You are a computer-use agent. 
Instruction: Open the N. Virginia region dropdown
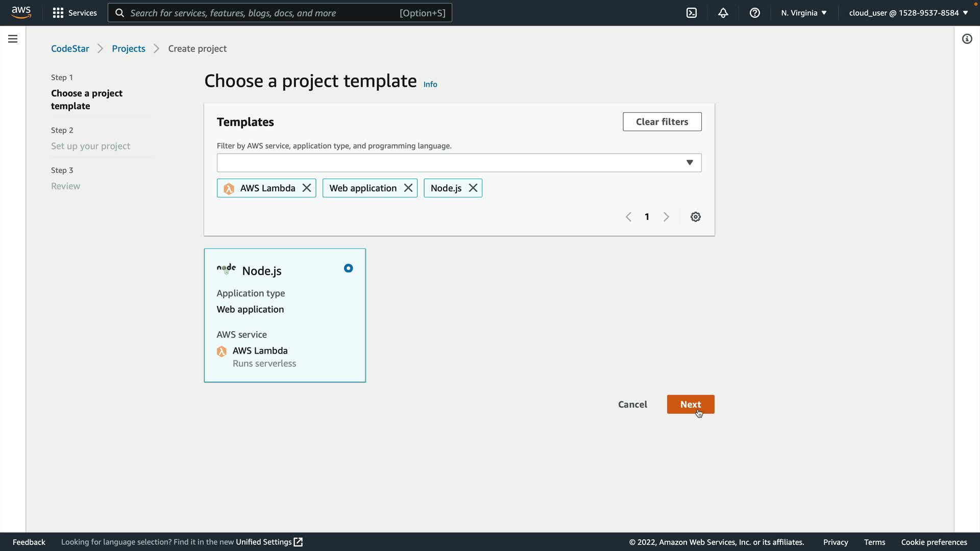click(803, 13)
